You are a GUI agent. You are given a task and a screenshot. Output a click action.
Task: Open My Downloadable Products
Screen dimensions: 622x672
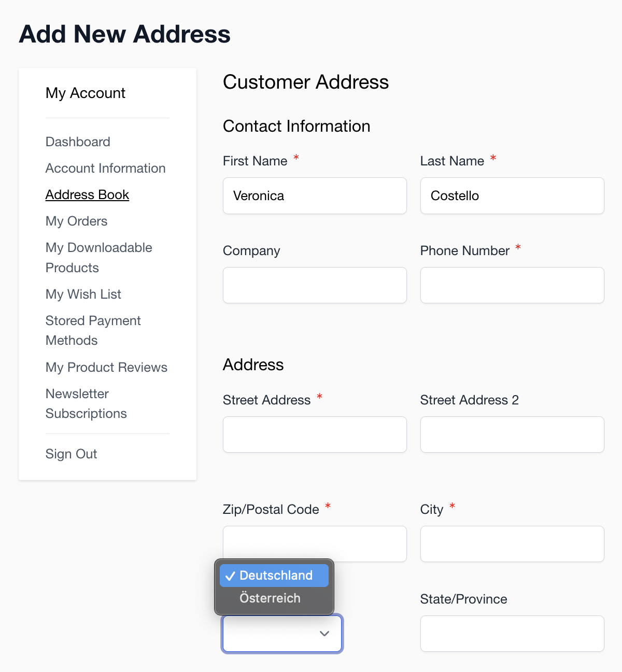pos(99,257)
